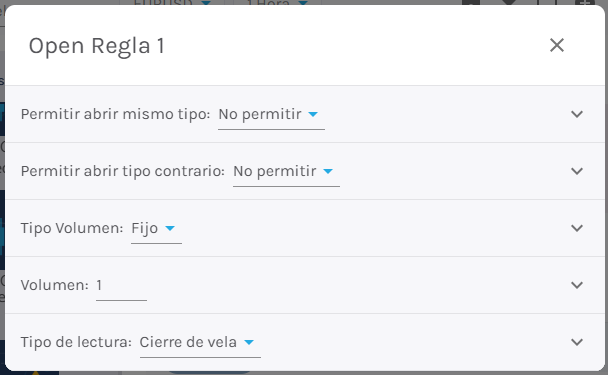Open the 'Cierre de vela' dropdown
The height and width of the screenshot is (375, 608).
pyautogui.click(x=200, y=343)
